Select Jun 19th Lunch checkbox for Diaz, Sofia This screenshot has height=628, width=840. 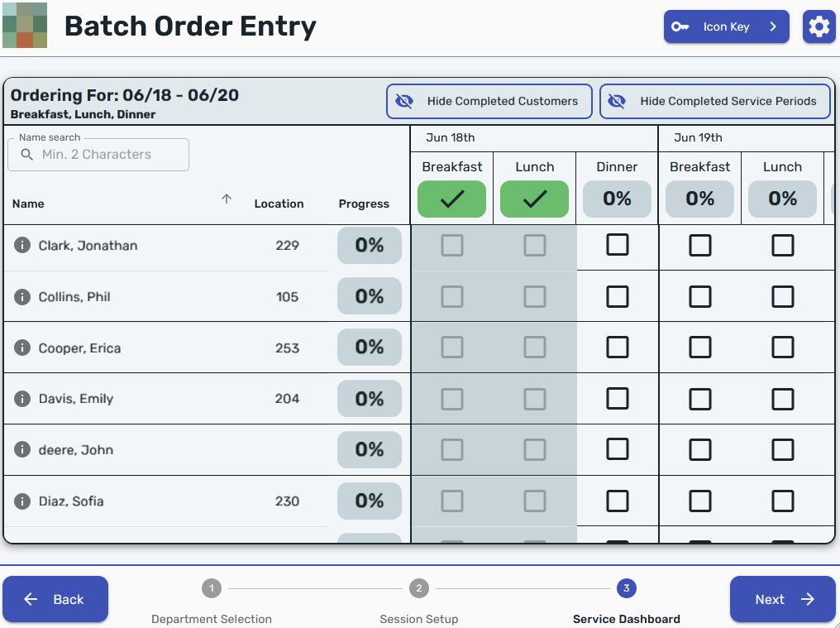782,501
